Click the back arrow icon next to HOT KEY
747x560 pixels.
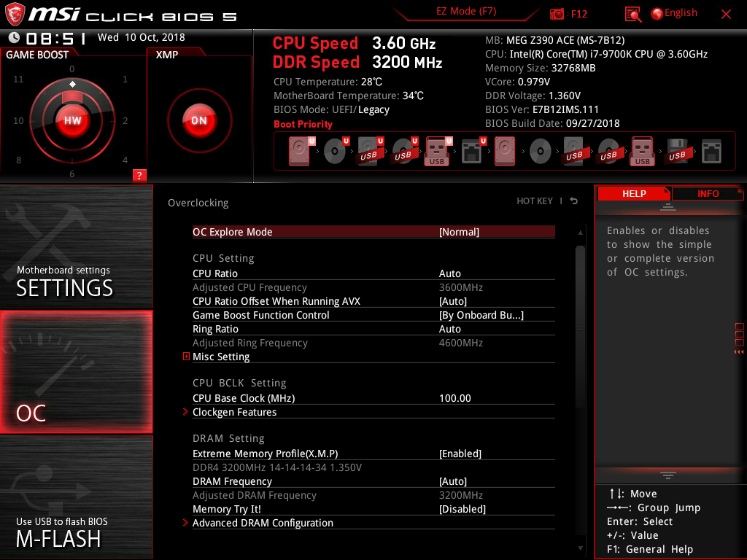coord(574,201)
